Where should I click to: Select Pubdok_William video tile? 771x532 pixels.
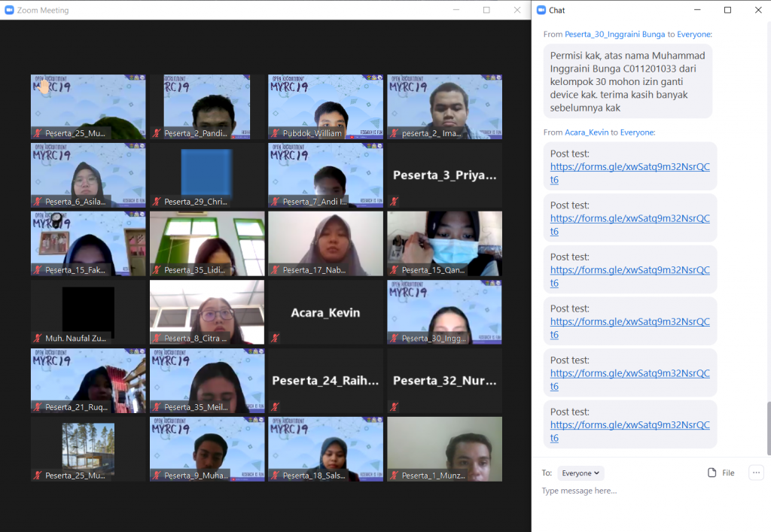click(325, 107)
